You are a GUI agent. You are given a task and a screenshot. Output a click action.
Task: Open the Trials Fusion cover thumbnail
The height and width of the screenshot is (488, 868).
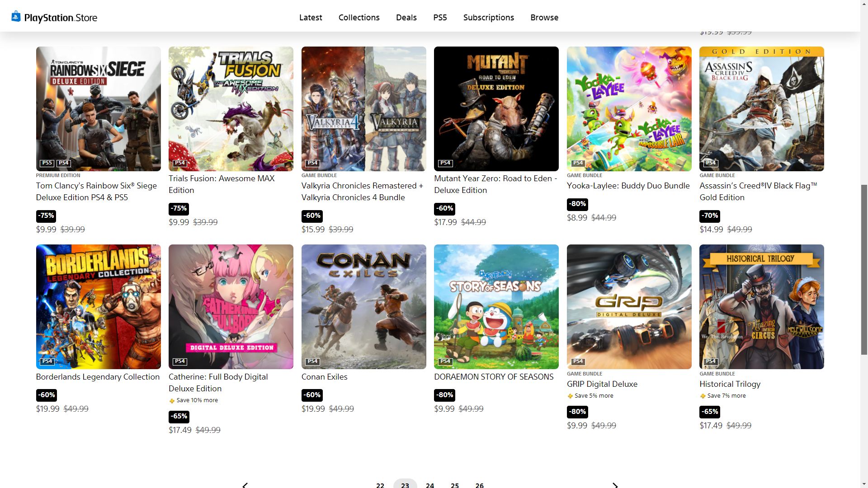[x=231, y=109]
